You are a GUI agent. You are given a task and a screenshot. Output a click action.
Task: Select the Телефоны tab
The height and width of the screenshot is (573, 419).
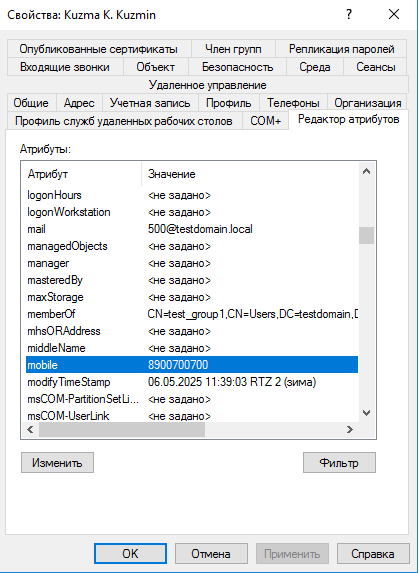click(293, 103)
